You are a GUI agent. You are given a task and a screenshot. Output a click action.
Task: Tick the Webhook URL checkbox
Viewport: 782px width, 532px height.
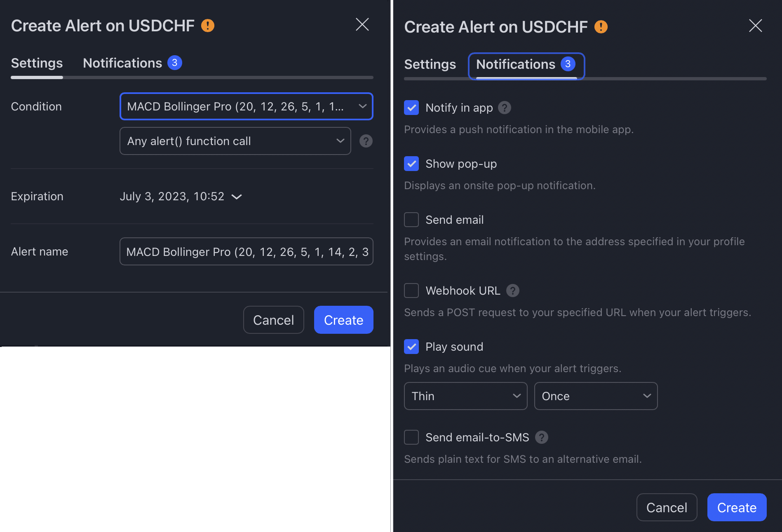411,291
